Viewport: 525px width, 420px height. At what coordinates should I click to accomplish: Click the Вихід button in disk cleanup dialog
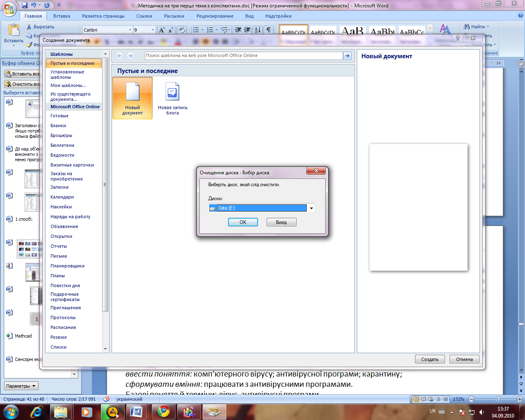[281, 222]
